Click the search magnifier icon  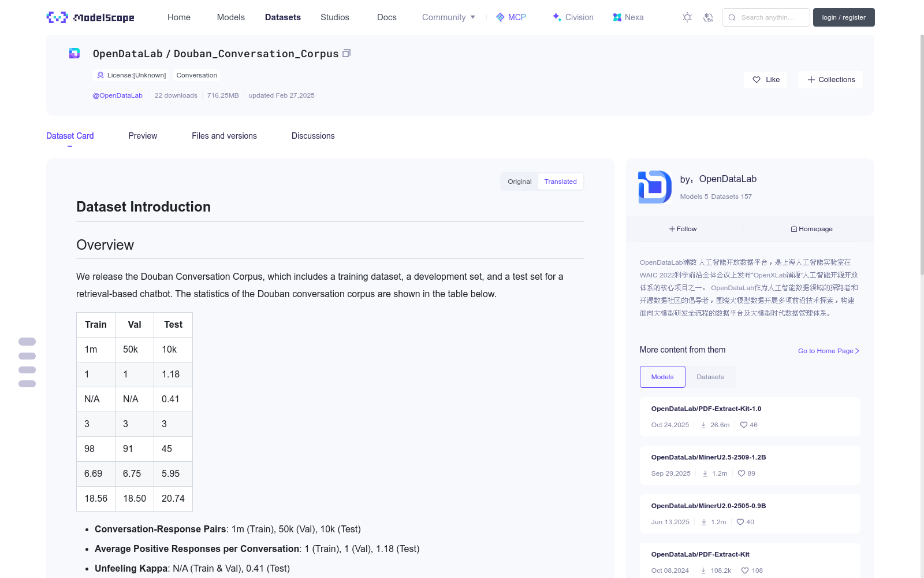click(732, 17)
